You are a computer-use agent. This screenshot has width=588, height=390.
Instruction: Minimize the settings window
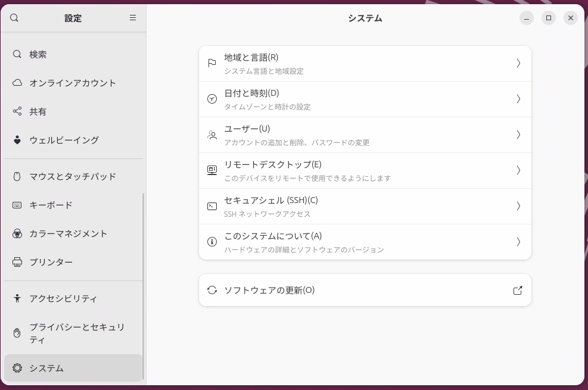(527, 18)
